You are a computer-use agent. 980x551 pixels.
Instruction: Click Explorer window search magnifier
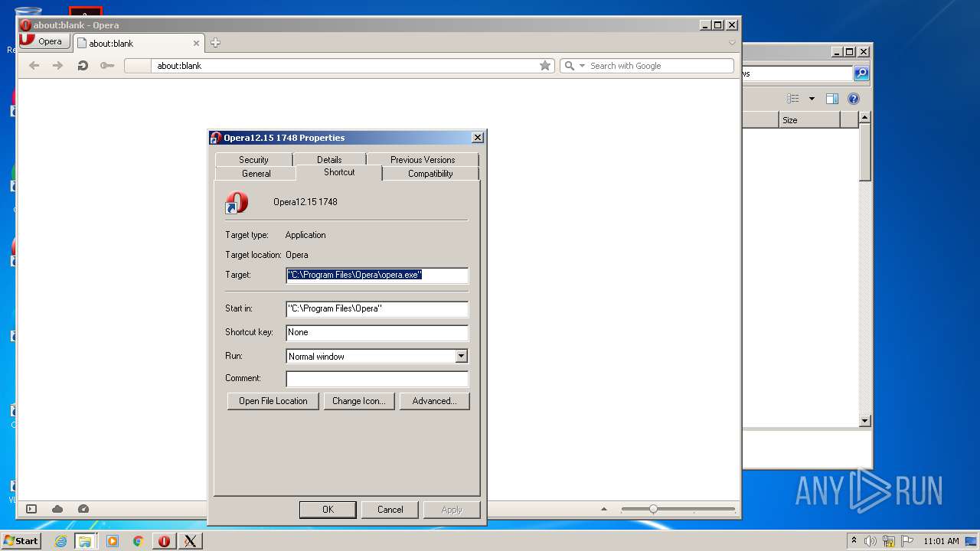(861, 73)
